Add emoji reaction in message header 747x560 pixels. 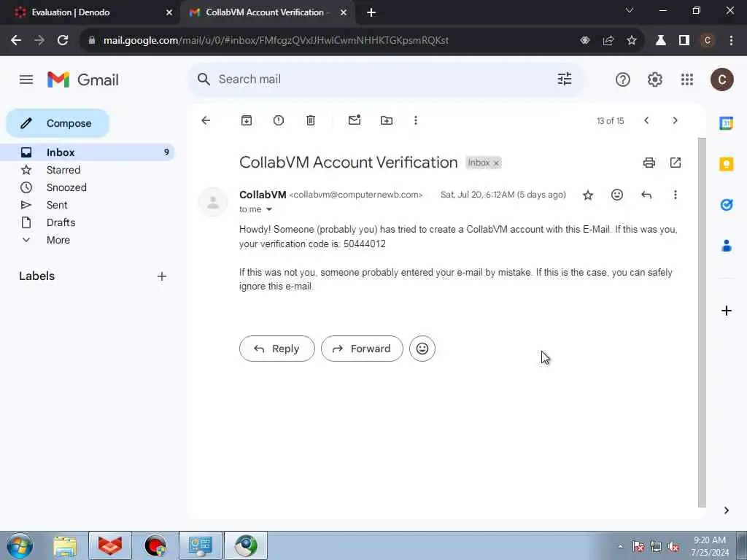pos(617,195)
